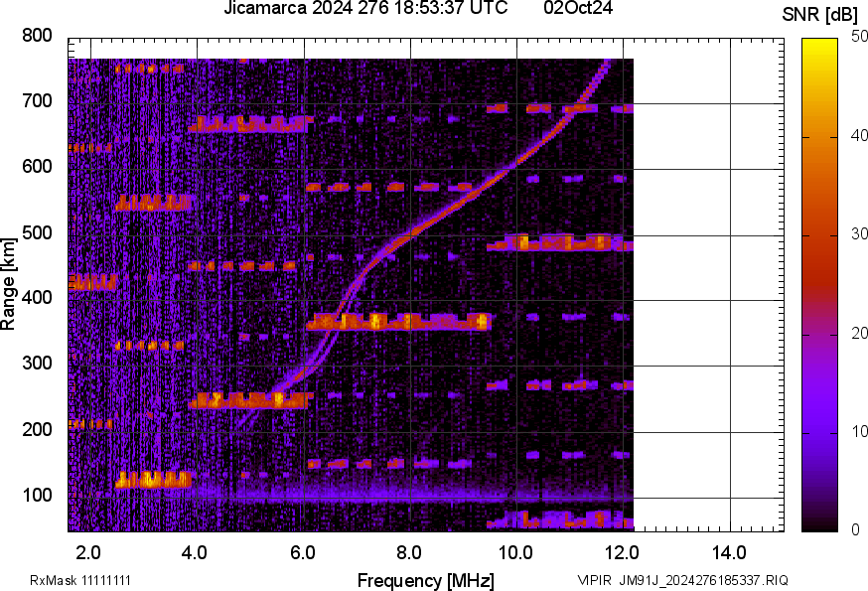The width and height of the screenshot is (868, 591).
Task: Click the '600' range tick label
Action: (x=37, y=166)
